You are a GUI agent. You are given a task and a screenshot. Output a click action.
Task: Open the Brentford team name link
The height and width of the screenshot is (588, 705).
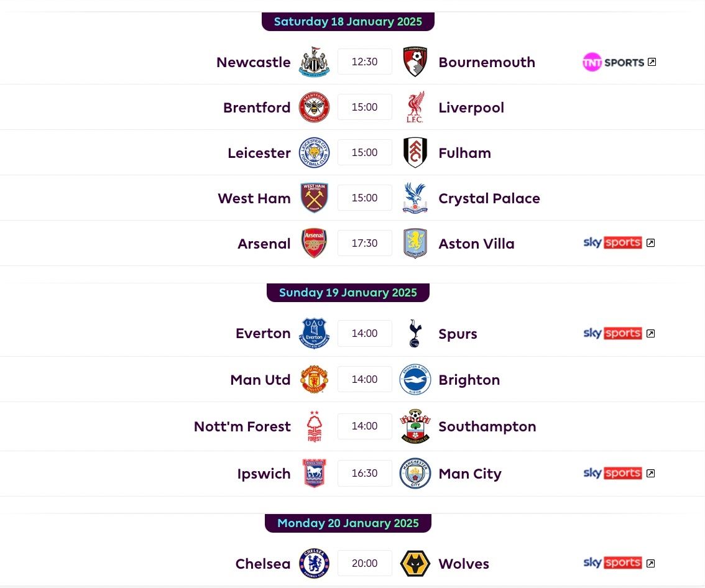pyautogui.click(x=257, y=108)
